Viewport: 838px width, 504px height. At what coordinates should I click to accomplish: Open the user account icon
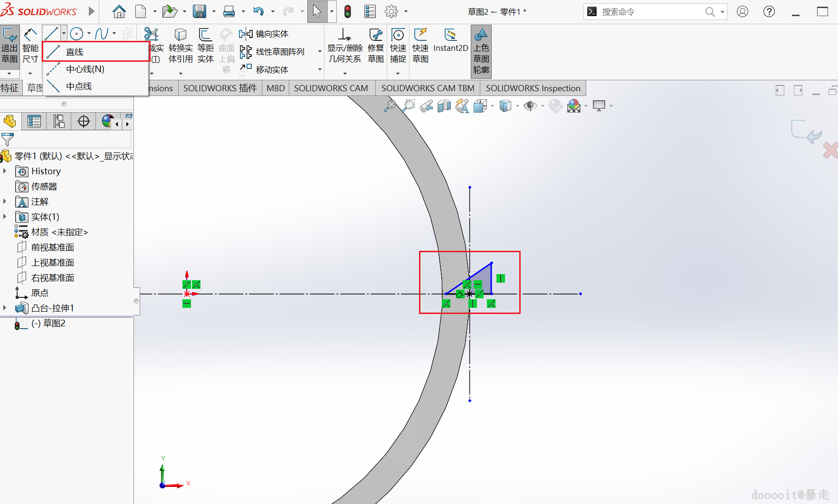[743, 11]
